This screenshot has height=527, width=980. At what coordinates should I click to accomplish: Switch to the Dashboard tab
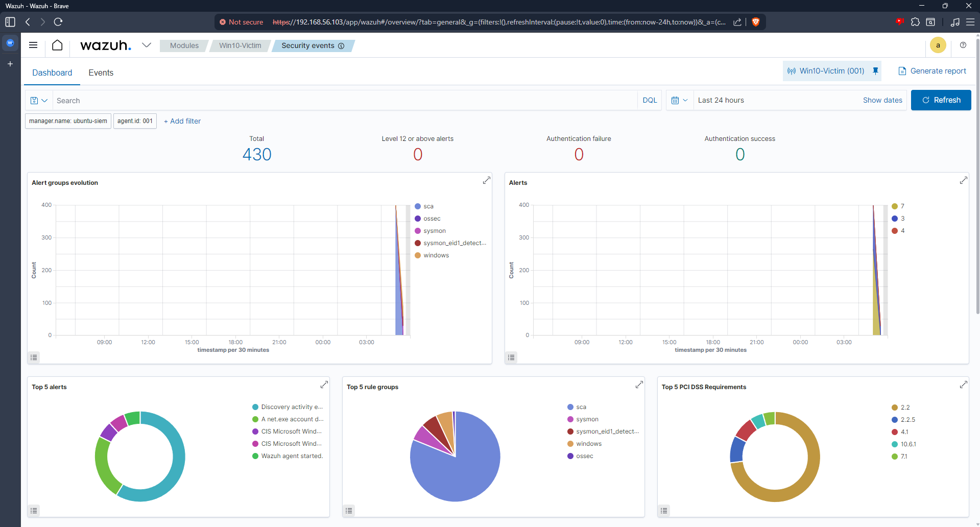click(52, 73)
